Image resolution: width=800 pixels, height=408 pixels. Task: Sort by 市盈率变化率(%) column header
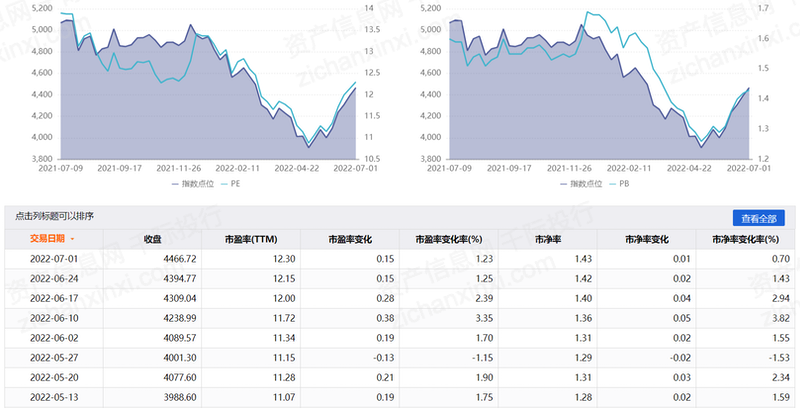click(449, 240)
